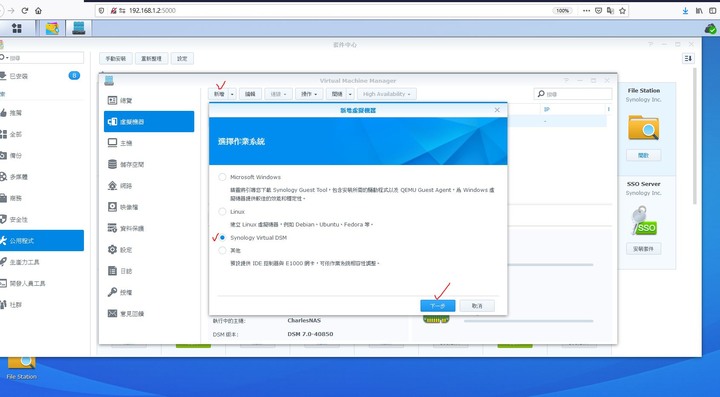This screenshot has height=397, width=720.
Task: Select 公用程式 utilities category in Package Center
Action: point(42,241)
